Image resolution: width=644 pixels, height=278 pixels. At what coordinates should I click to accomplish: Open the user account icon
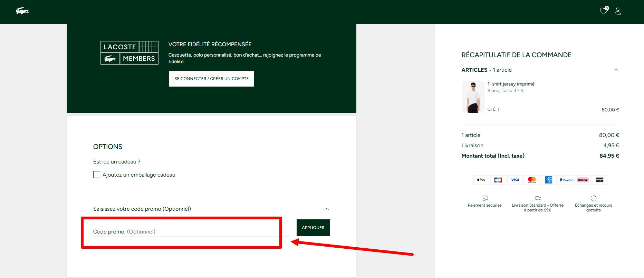pos(618,11)
